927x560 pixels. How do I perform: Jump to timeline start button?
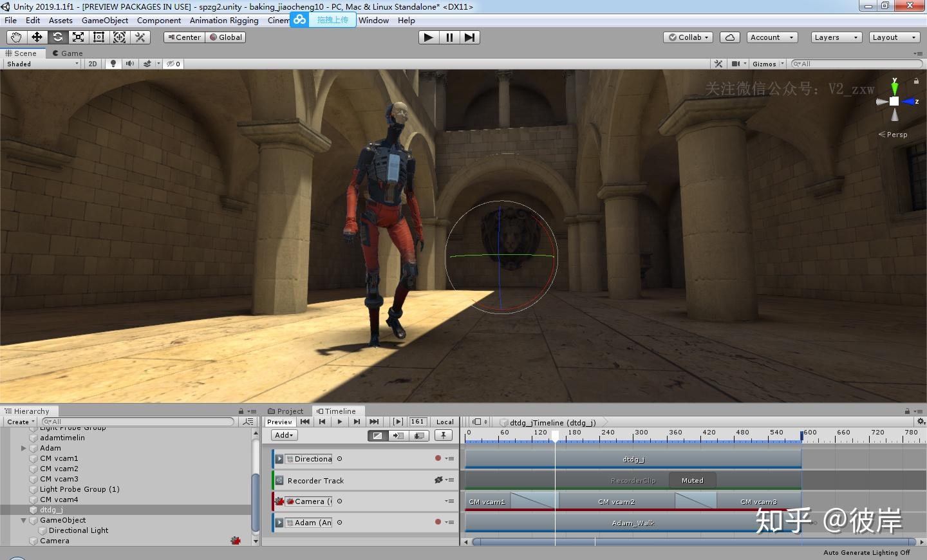click(305, 422)
